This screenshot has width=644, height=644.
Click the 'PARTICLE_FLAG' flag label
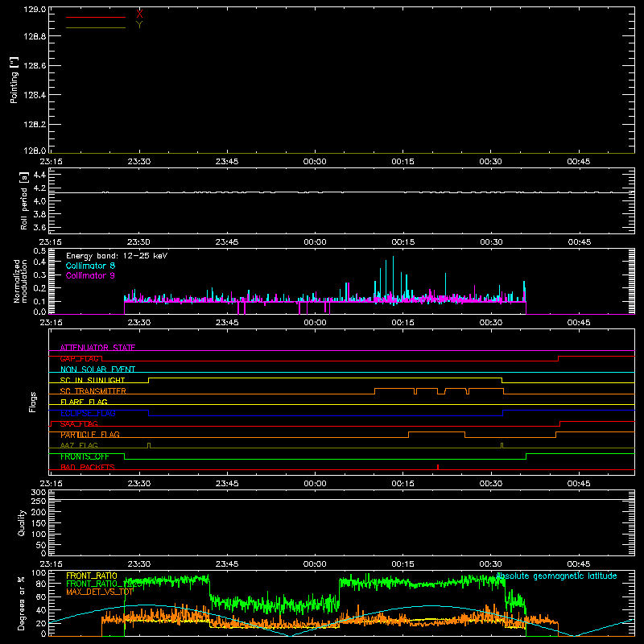point(90,435)
